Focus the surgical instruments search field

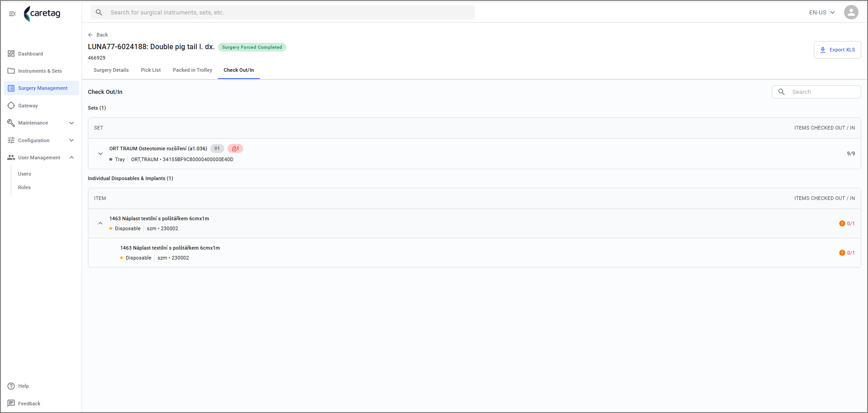(282, 12)
